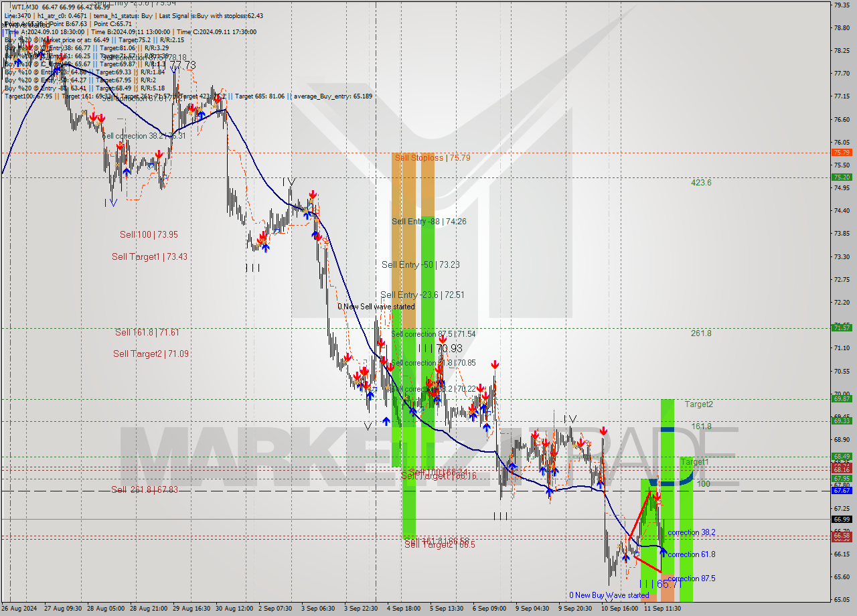Screen dimensions: 857x616
Task: Click the green 161.8 level label
Action: [701, 426]
